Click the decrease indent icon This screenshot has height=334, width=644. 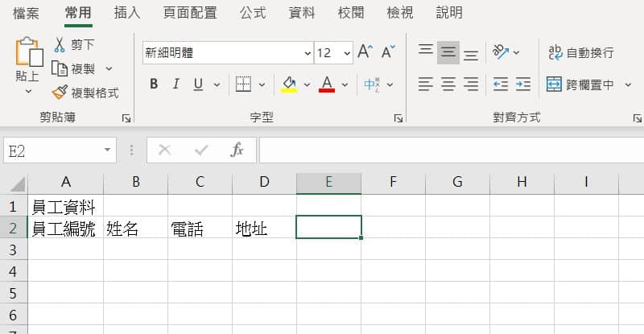pos(500,85)
